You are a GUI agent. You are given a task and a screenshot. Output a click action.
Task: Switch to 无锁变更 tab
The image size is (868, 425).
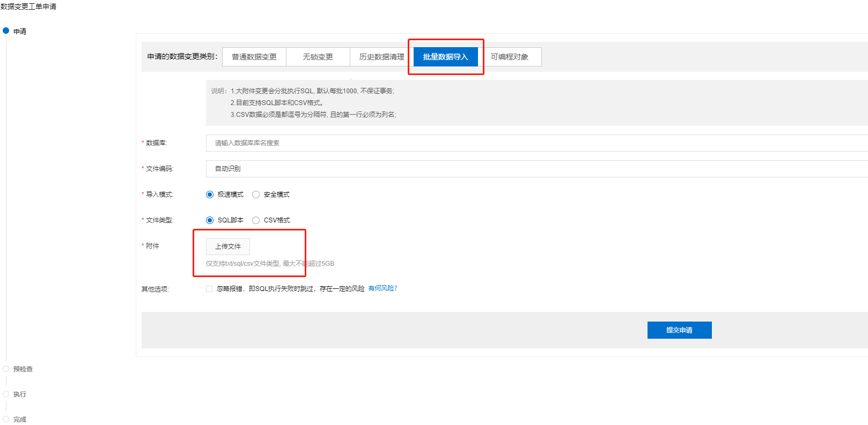click(x=318, y=57)
